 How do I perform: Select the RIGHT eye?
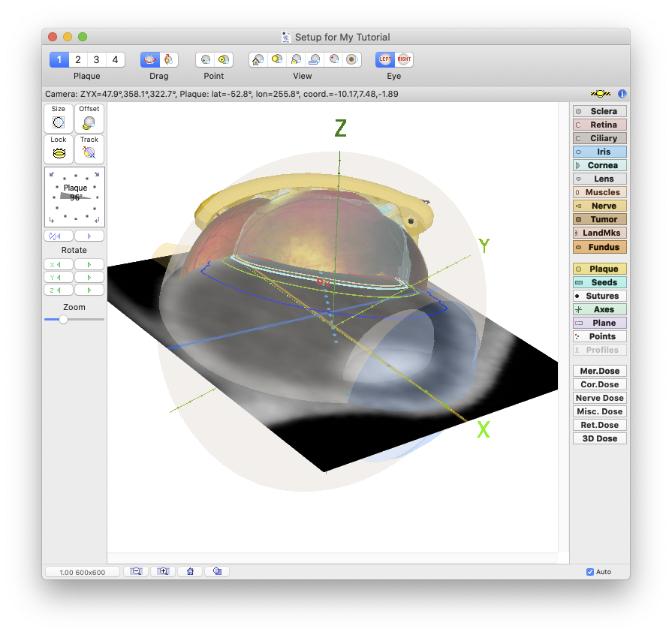pos(404,59)
